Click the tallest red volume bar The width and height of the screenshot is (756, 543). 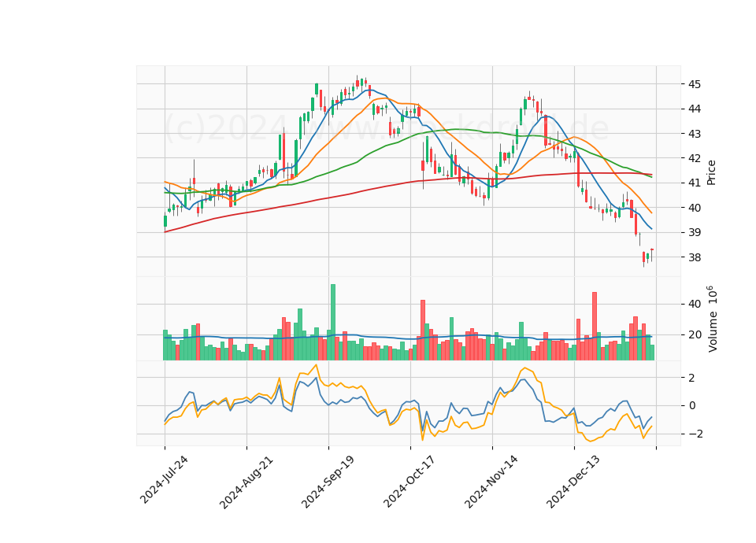coord(595,326)
